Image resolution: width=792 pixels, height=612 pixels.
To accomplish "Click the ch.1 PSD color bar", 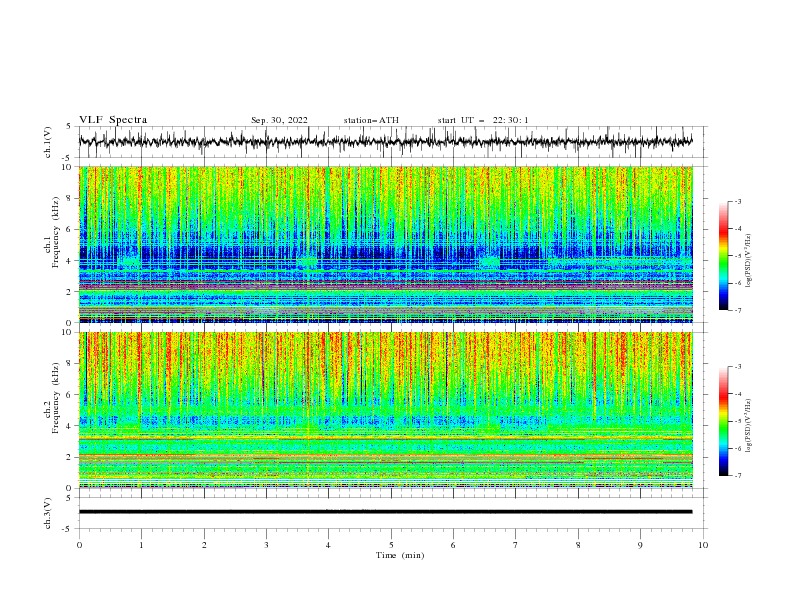I will [x=723, y=256].
